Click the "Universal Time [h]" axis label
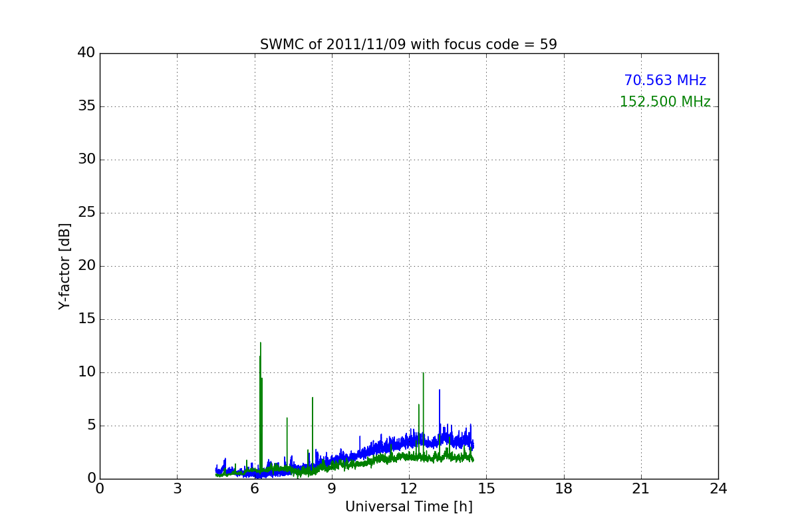 tap(408, 507)
